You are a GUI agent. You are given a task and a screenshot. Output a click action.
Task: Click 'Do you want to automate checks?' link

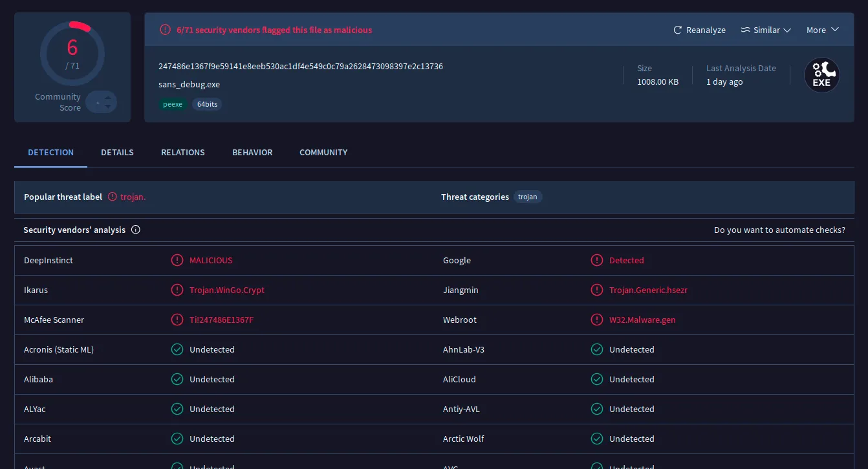tap(779, 230)
